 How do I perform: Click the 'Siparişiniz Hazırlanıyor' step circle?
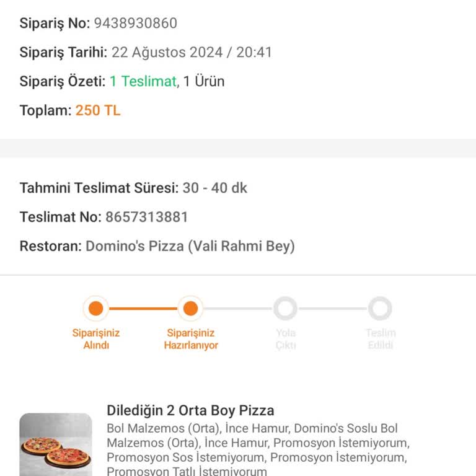[x=191, y=309]
